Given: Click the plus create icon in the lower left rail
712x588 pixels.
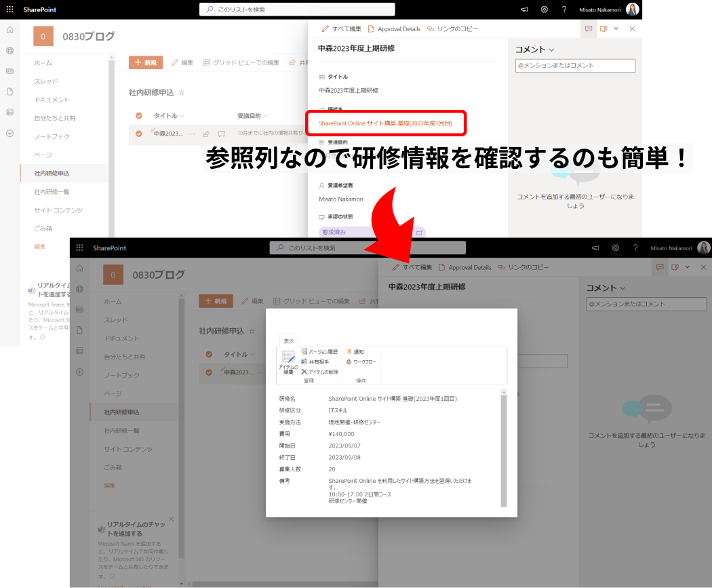Looking at the screenshot, I should click(x=80, y=372).
